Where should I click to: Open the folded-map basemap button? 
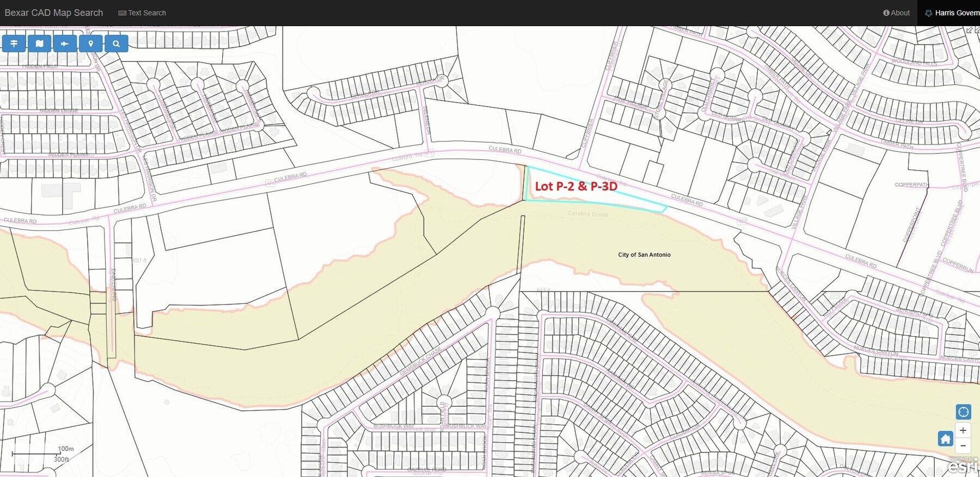[40, 44]
